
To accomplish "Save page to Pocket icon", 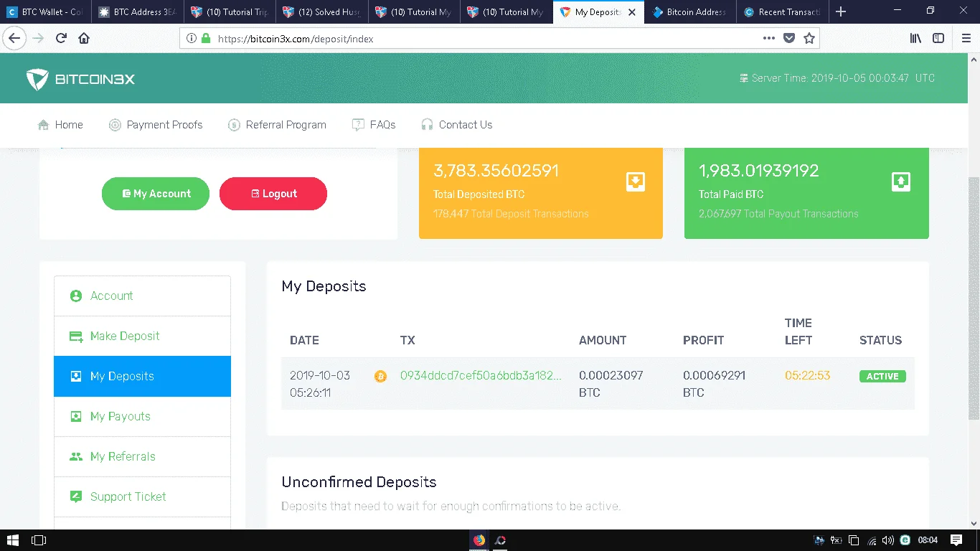I will point(789,38).
